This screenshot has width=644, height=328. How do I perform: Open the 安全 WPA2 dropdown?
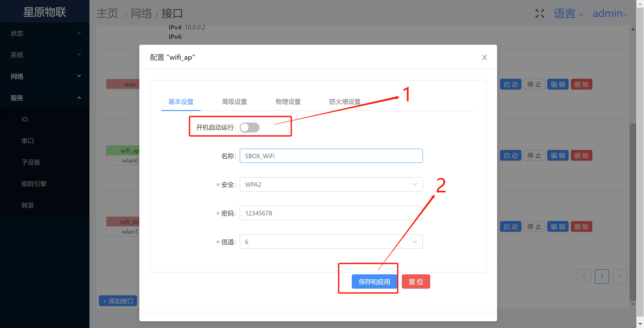point(331,185)
